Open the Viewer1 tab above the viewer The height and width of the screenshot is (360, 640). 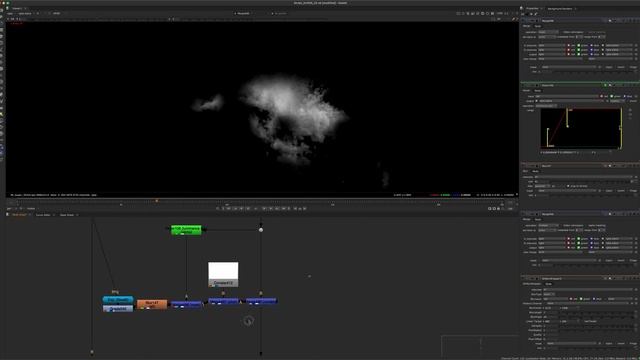tap(17, 9)
